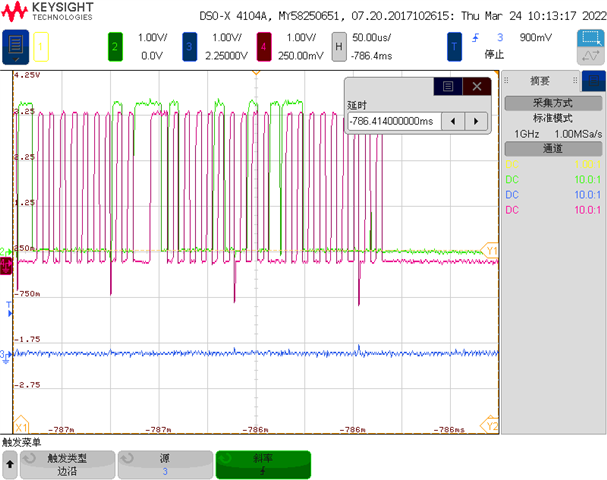Click the blue DC 10.0:1 channel row
Image resolution: width=607 pixels, height=480 pixels.
[x=553, y=195]
